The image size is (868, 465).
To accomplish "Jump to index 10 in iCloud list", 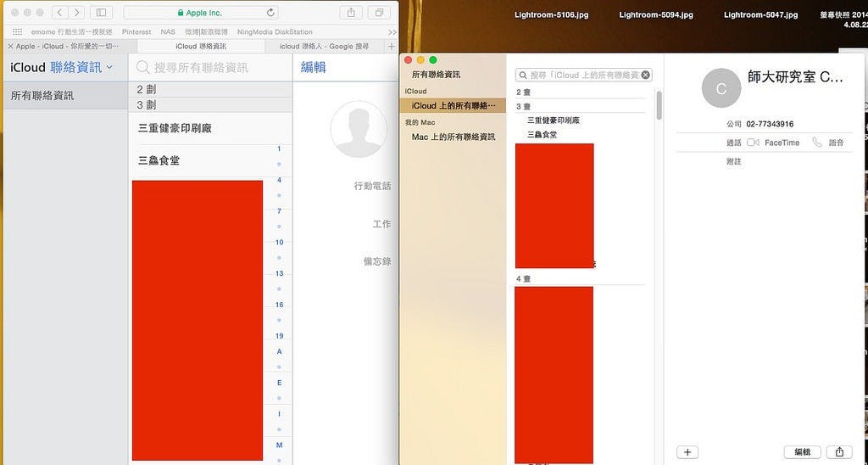I will click(279, 242).
